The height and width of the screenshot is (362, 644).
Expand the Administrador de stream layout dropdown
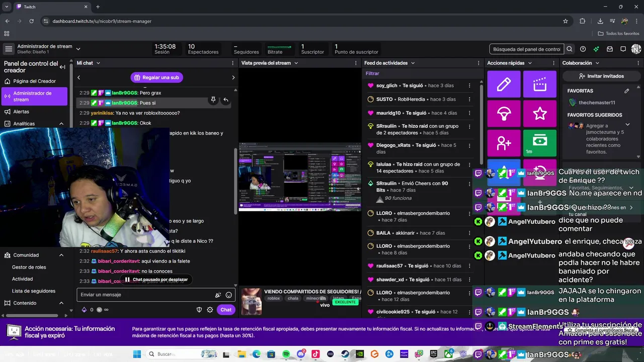(x=78, y=49)
